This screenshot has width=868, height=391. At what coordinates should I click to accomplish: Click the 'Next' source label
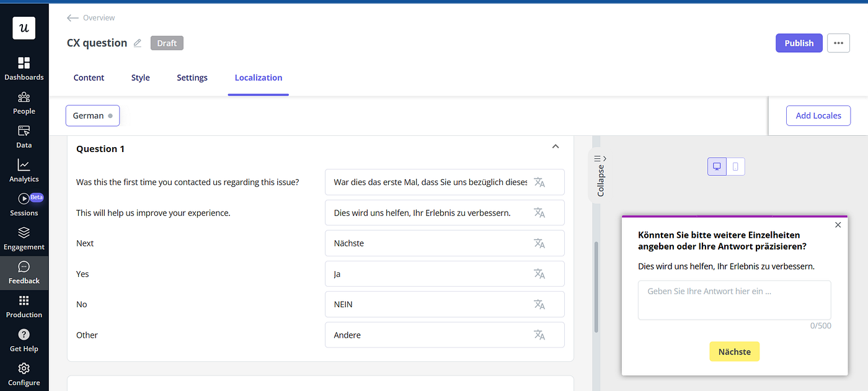click(85, 243)
